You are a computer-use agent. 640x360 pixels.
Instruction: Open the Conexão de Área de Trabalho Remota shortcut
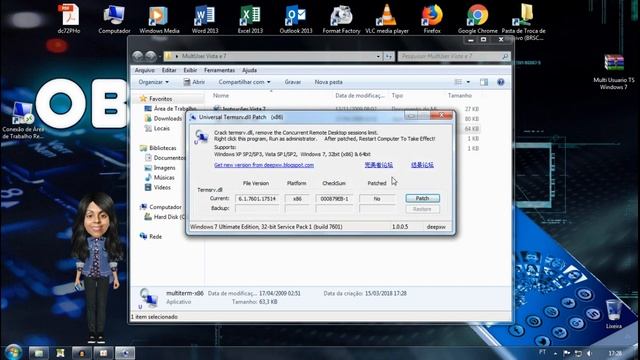tap(22, 120)
